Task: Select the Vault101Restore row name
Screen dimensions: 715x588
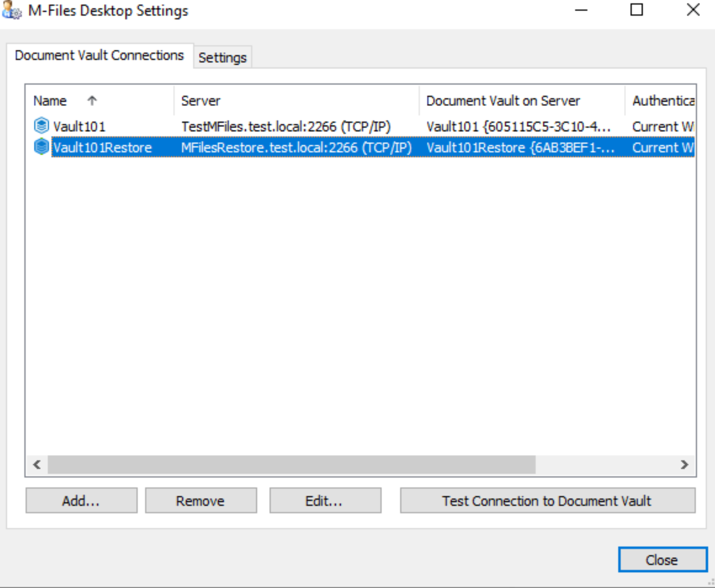Action: [x=102, y=147]
